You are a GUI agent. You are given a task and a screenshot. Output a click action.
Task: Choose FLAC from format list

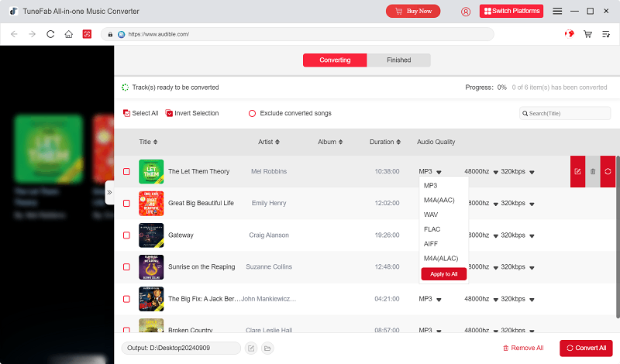pos(443,229)
